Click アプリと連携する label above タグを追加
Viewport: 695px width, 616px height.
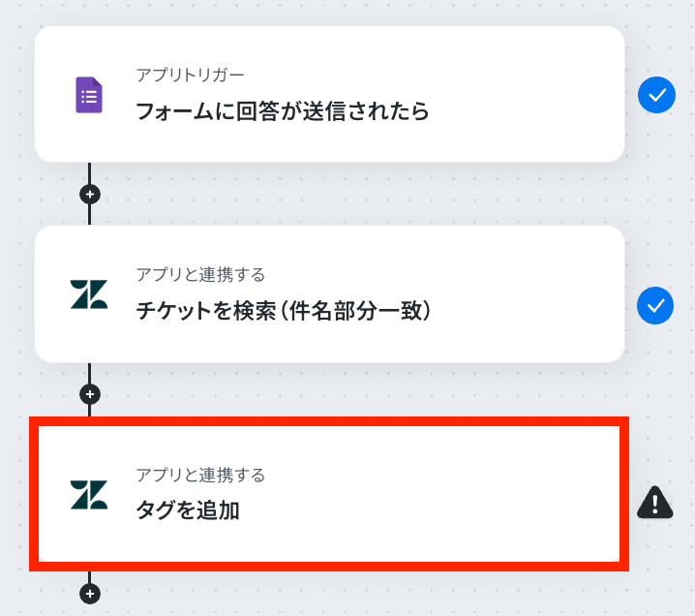coord(200,475)
